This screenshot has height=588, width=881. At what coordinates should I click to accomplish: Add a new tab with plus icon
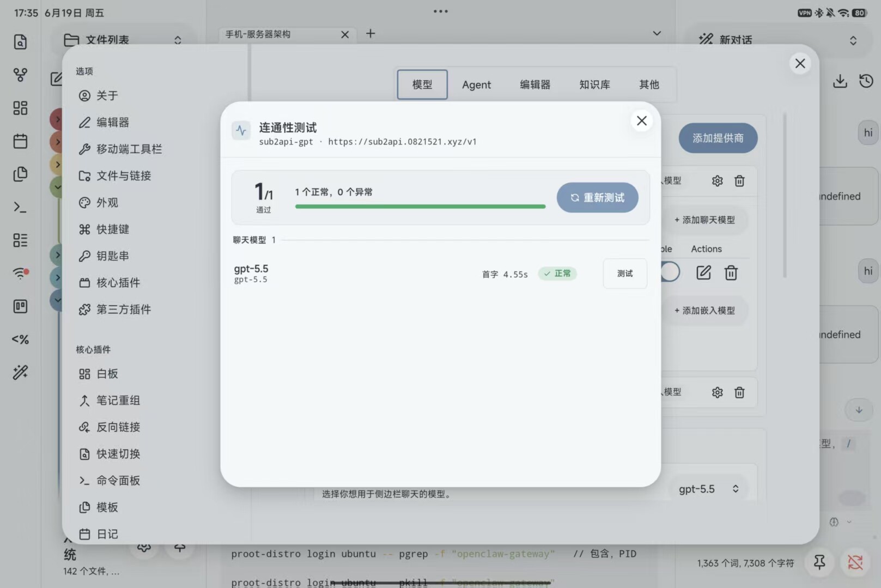pyautogui.click(x=370, y=34)
